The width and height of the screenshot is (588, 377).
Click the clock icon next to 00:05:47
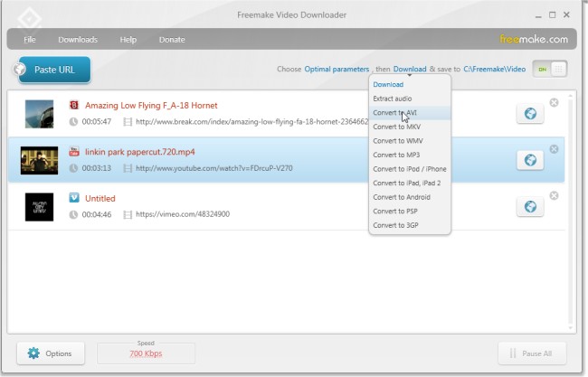(x=73, y=122)
